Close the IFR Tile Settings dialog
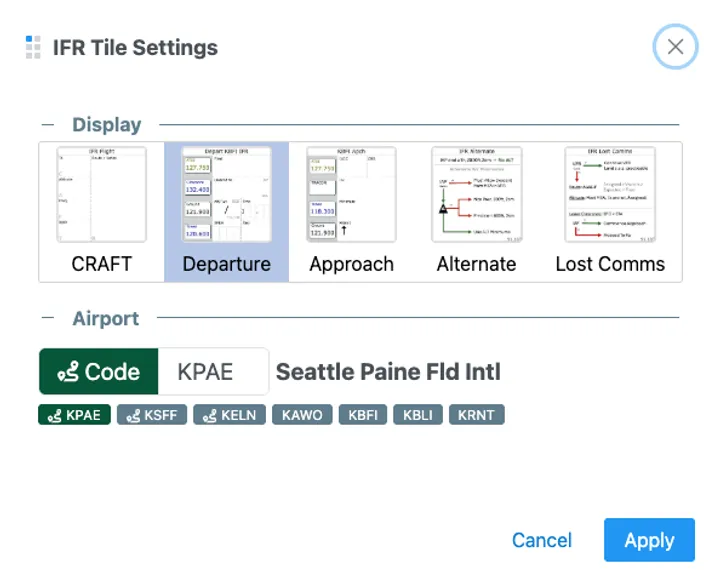Image resolution: width=720 pixels, height=587 pixels. (675, 47)
